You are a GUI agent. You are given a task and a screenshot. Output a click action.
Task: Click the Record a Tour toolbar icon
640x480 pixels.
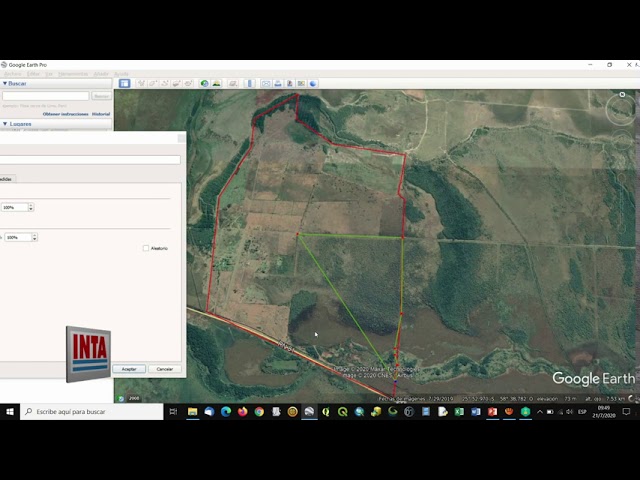pyautogui.click(x=189, y=84)
